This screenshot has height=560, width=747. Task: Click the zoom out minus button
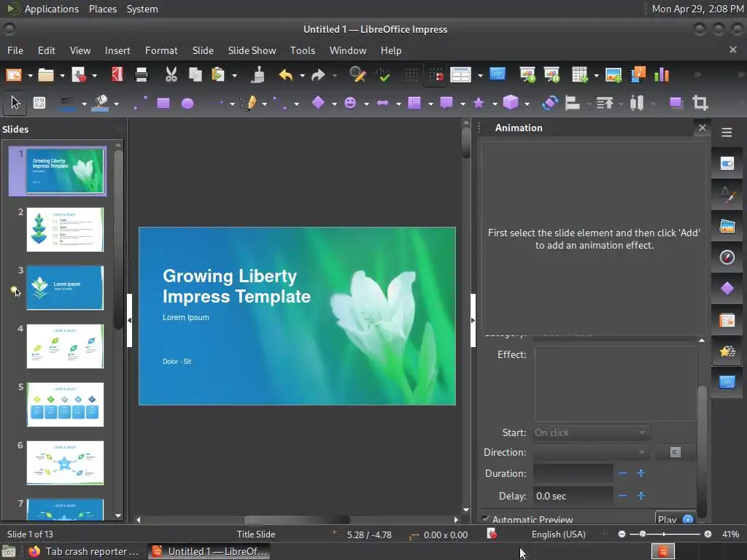(x=622, y=534)
